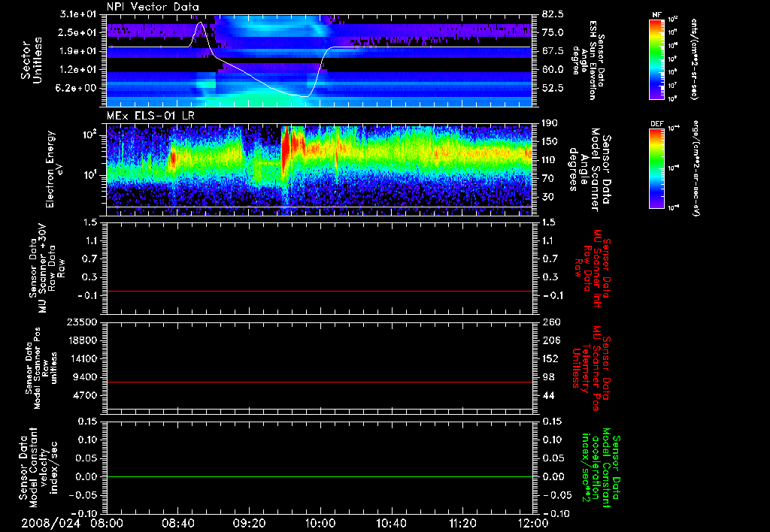Click the 11:20 time axis label
Screen dimensions: 770x532
462,524
